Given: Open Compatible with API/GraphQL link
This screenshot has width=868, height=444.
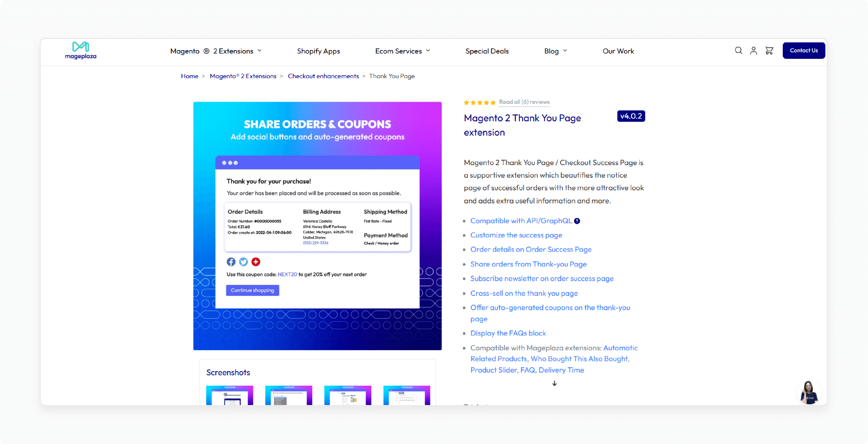Looking at the screenshot, I should (x=521, y=221).
